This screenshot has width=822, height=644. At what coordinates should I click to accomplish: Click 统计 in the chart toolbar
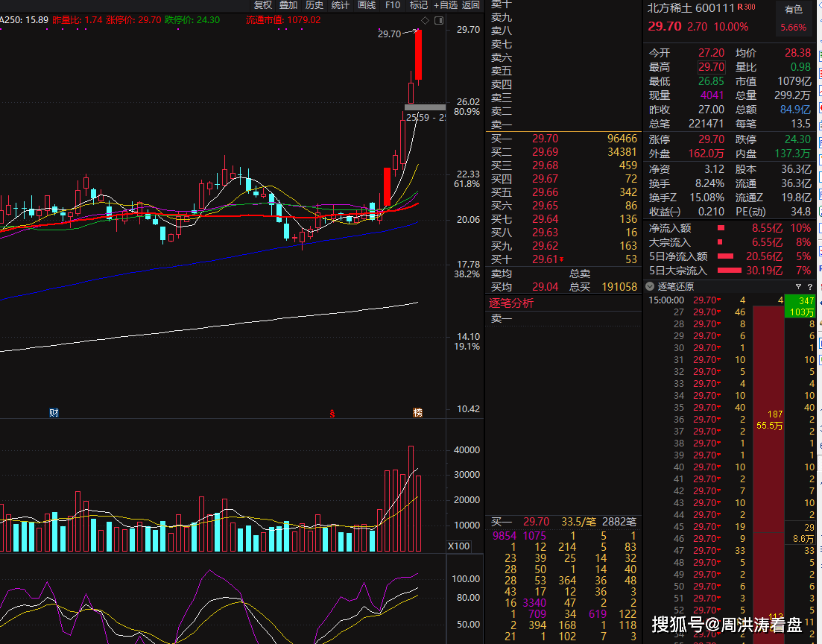tap(341, 5)
